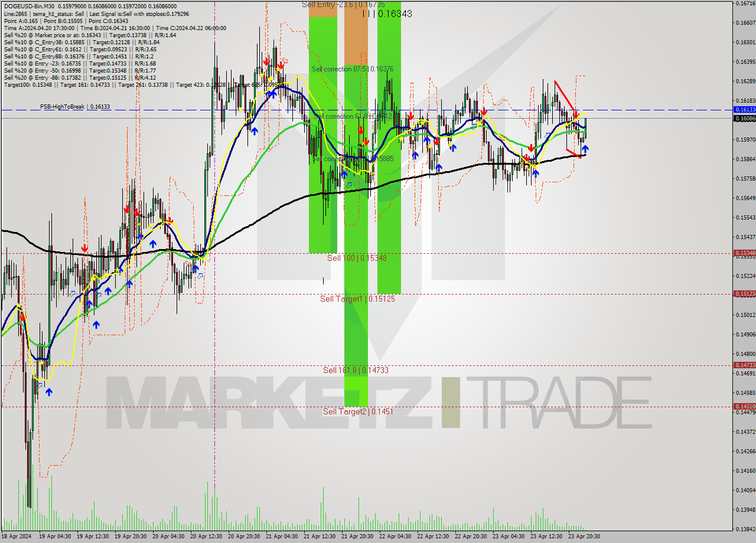Click the '18 Apr 2024' time axis label
Image resolution: width=756 pixels, height=543 pixels.
[x=15, y=537]
